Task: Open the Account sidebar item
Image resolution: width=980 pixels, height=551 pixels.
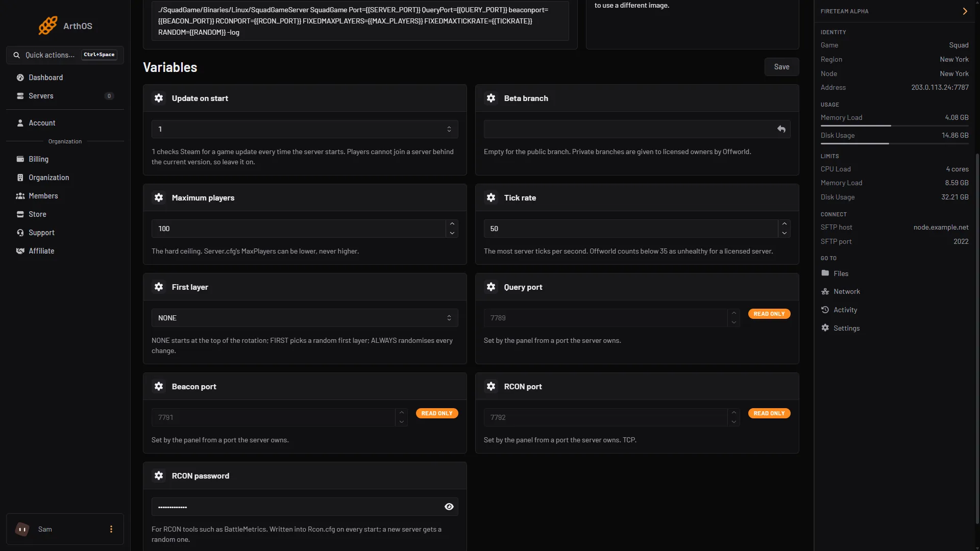Action: pyautogui.click(x=65, y=123)
